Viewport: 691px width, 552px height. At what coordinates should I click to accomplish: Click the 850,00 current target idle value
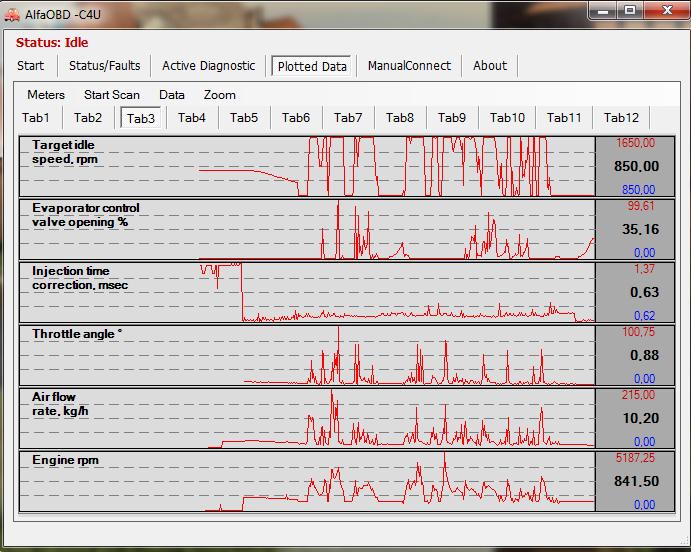636,166
